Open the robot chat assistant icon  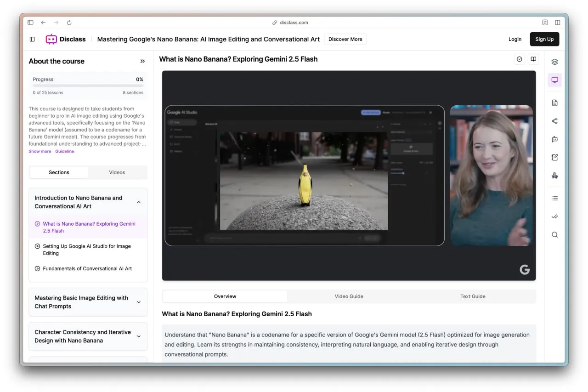click(554, 139)
